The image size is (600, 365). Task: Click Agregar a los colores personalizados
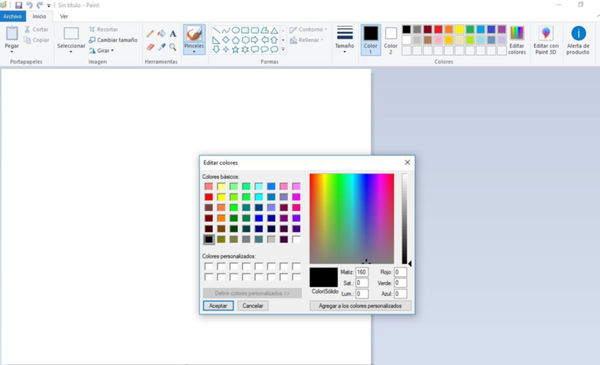pyautogui.click(x=360, y=306)
